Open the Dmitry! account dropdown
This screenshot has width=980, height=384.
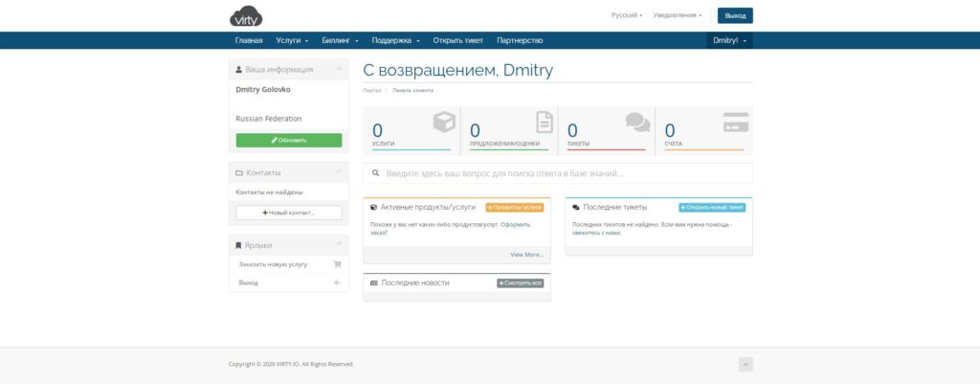pos(729,40)
